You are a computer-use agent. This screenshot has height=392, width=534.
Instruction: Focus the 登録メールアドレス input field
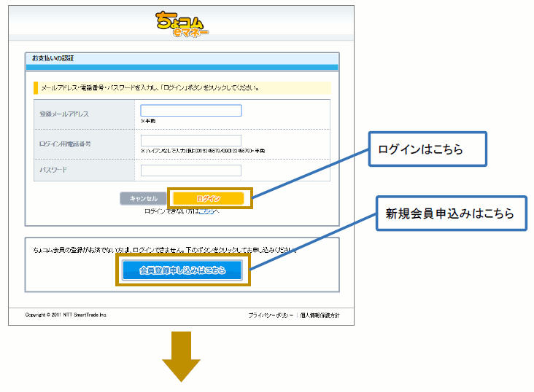coord(190,111)
